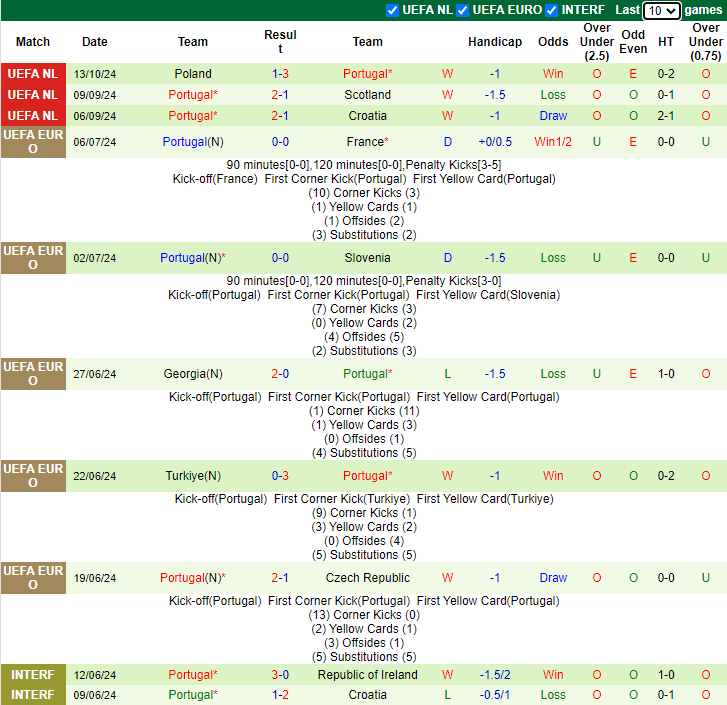
Task: Click the Turkiye(N) team link
Action: click(193, 476)
